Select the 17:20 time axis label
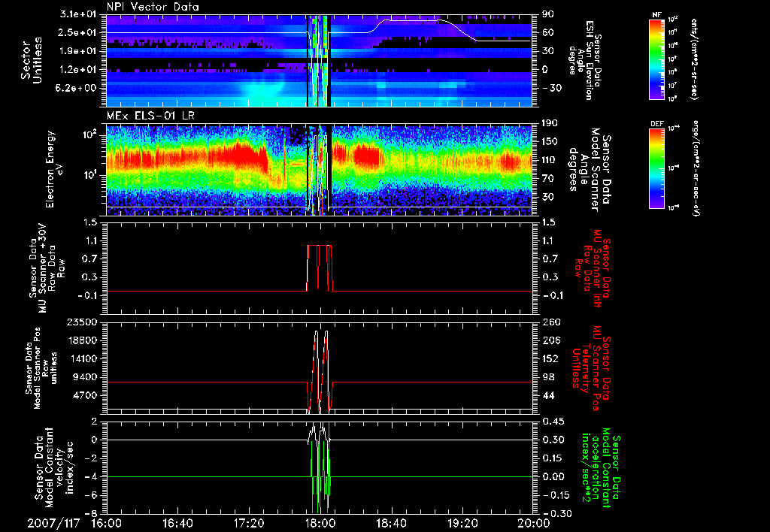The image size is (770, 532). [249, 523]
